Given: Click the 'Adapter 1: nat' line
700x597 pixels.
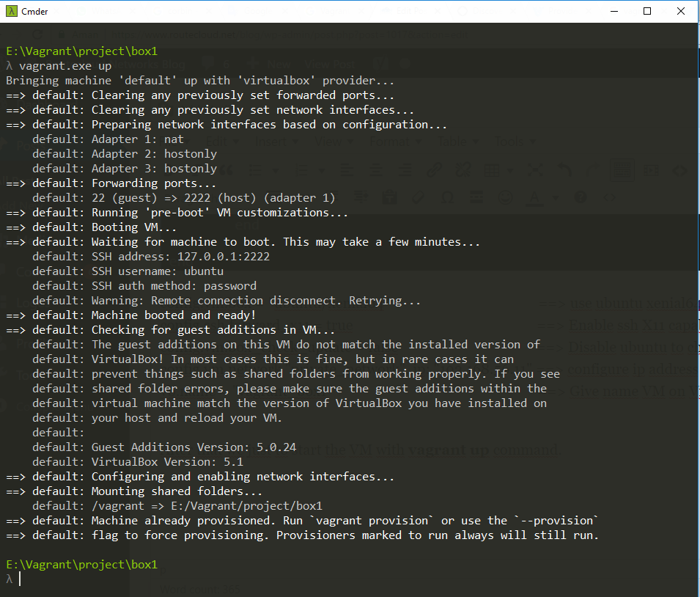Looking at the screenshot, I should pyautogui.click(x=108, y=139).
